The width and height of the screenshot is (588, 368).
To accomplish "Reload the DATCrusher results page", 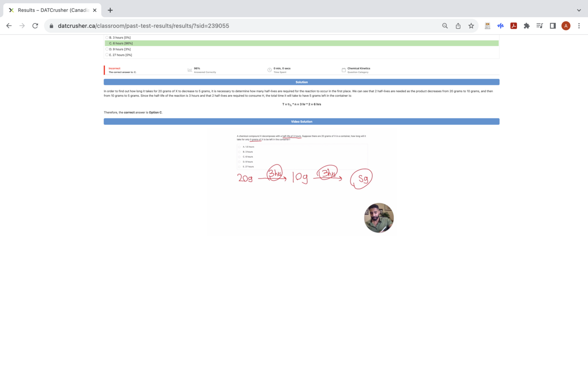I will pos(35,26).
